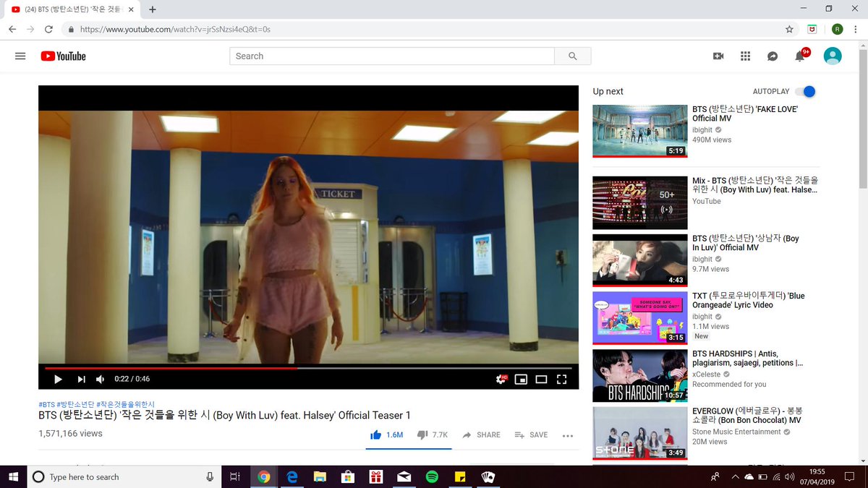Screen dimensions: 868x488
Task: Select the BTS YouTube tab
Action: click(72, 9)
